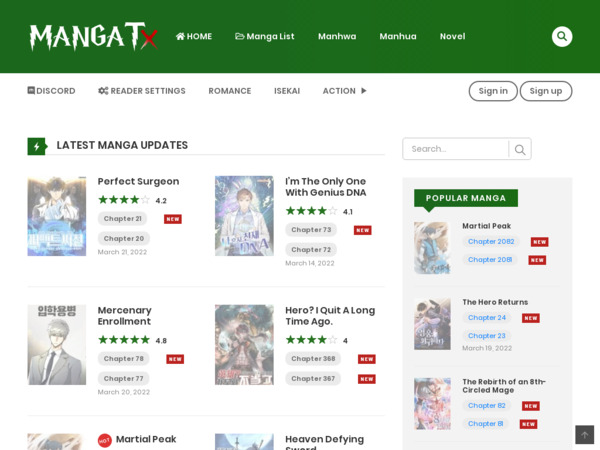Click the NEW badge beside Chapter 2082
This screenshot has width=600, height=450.
click(x=540, y=242)
